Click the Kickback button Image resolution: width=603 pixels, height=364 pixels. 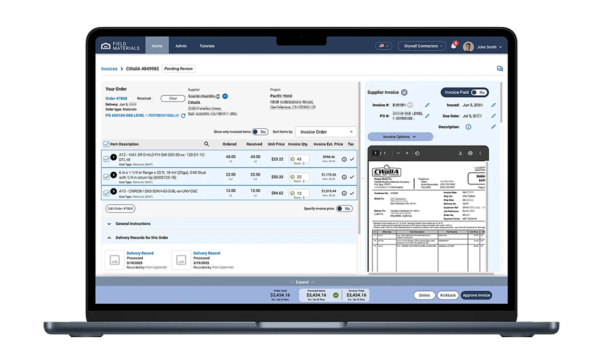click(448, 295)
